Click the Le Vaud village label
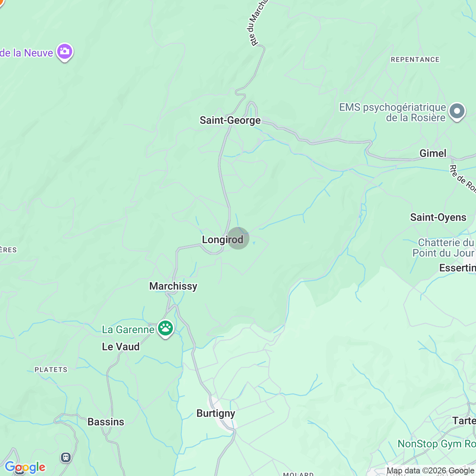The width and height of the screenshot is (476, 476). [121, 347]
